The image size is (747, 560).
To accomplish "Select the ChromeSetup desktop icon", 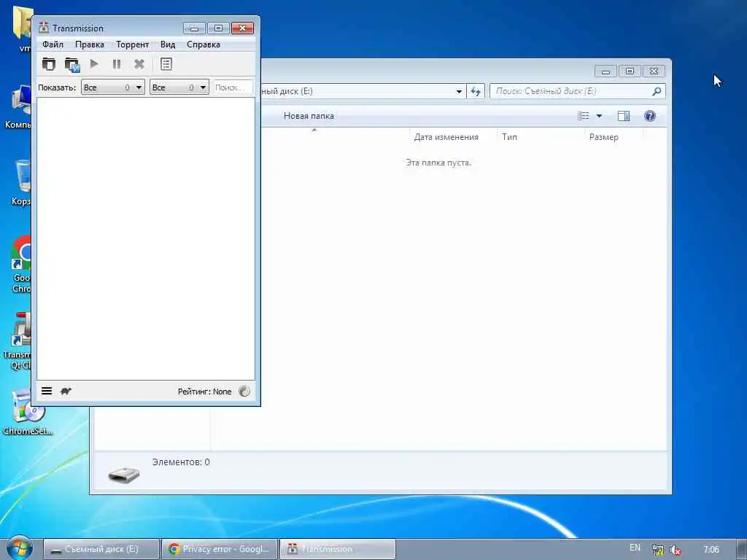I will (27, 413).
